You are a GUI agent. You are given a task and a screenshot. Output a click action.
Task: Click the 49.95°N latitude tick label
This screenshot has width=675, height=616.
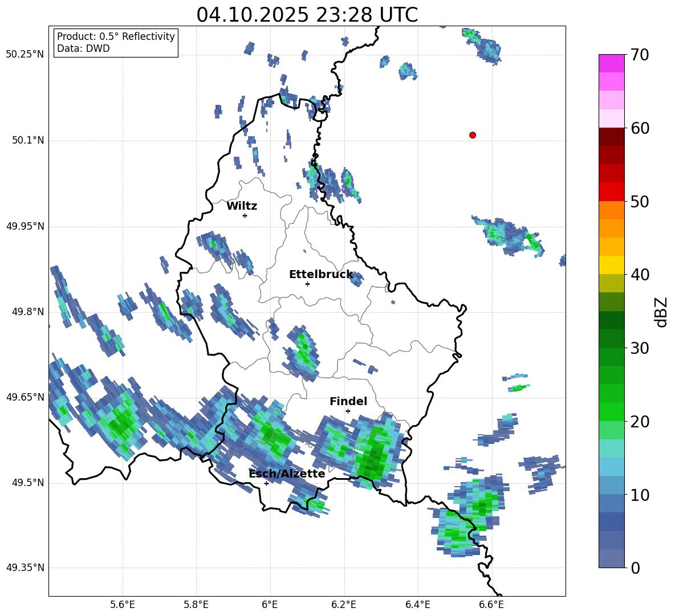point(25,226)
